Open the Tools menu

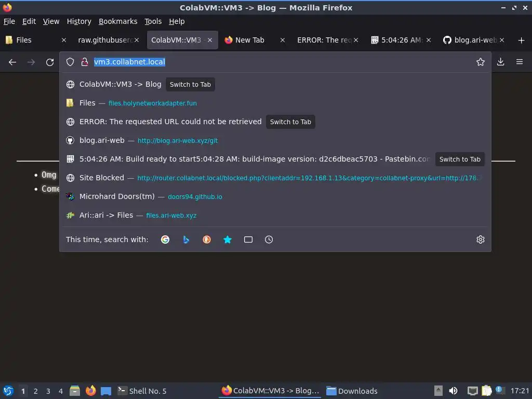[x=153, y=21]
